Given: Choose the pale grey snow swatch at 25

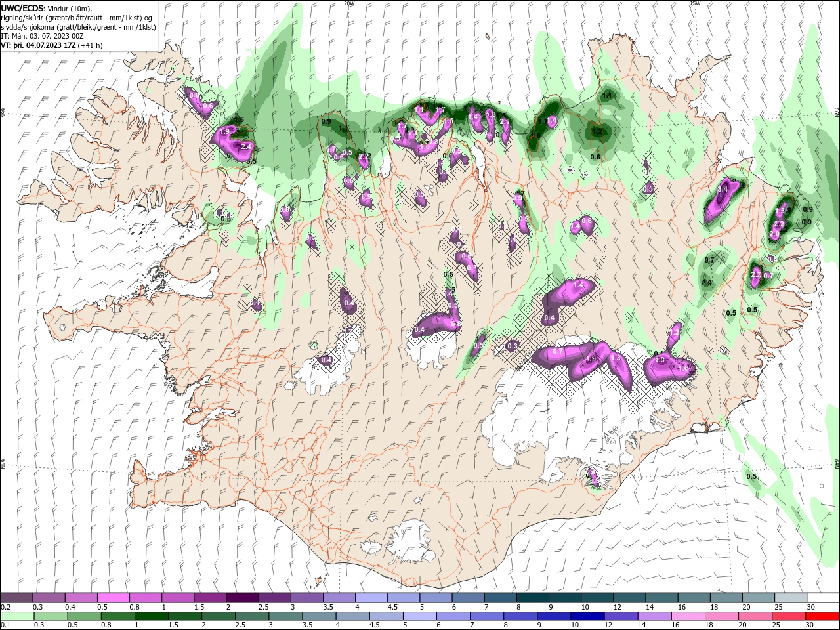Looking at the screenshot, I should 790,598.
